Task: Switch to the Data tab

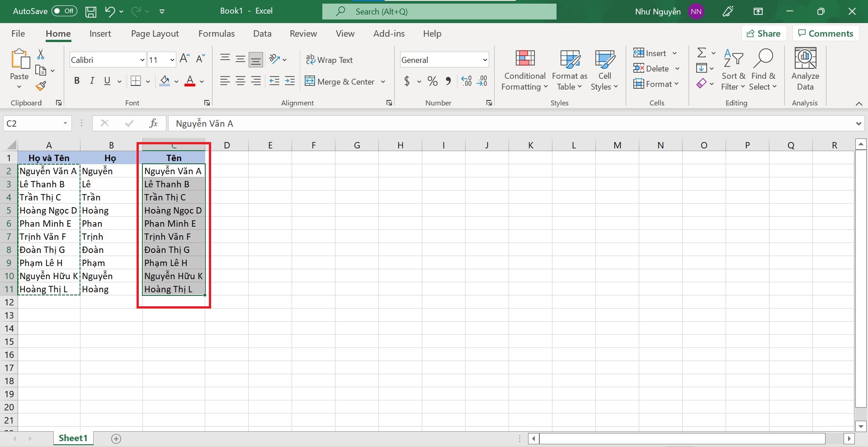Action: coord(262,33)
